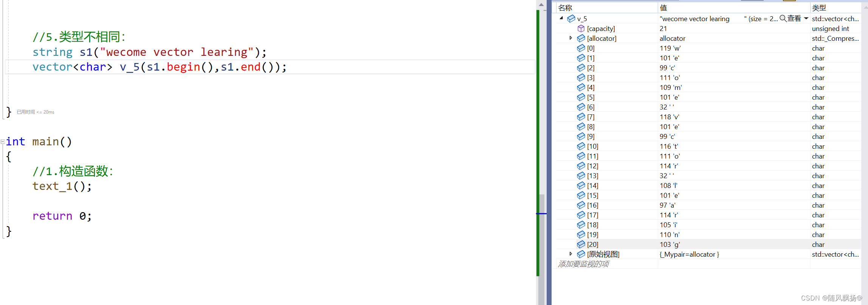Click the 名称 column header

tap(607, 8)
